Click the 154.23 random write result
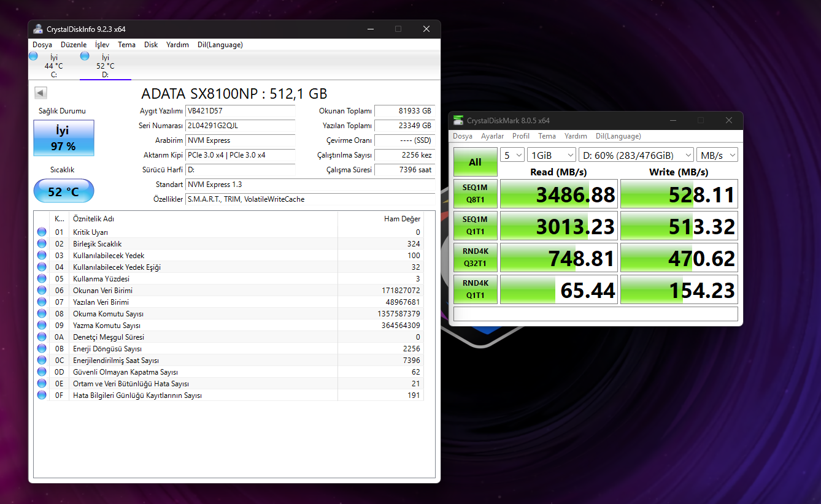This screenshot has width=821, height=504. click(x=679, y=289)
